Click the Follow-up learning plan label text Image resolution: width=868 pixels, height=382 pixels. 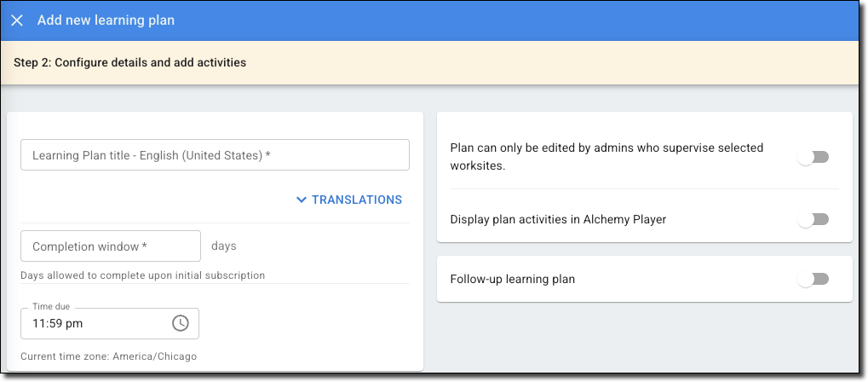[512, 279]
